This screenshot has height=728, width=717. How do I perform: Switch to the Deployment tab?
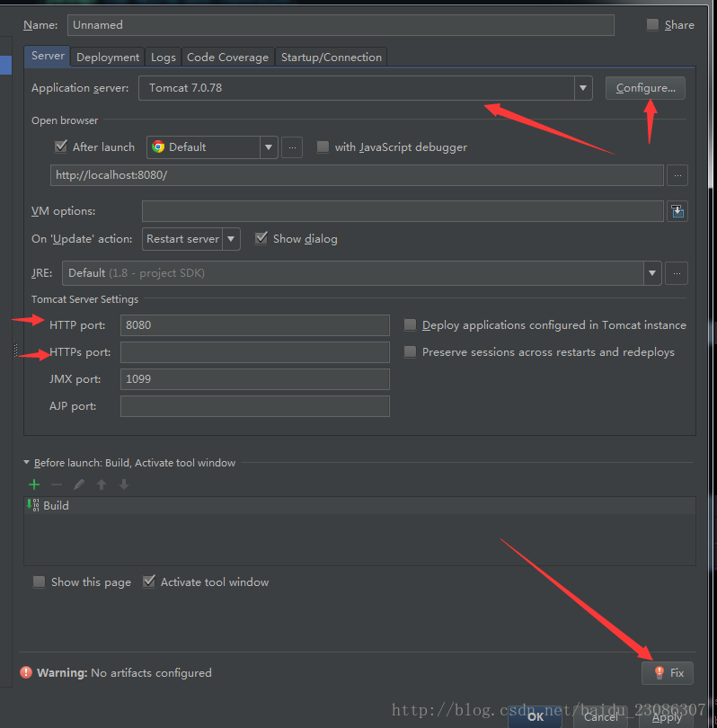(x=108, y=58)
